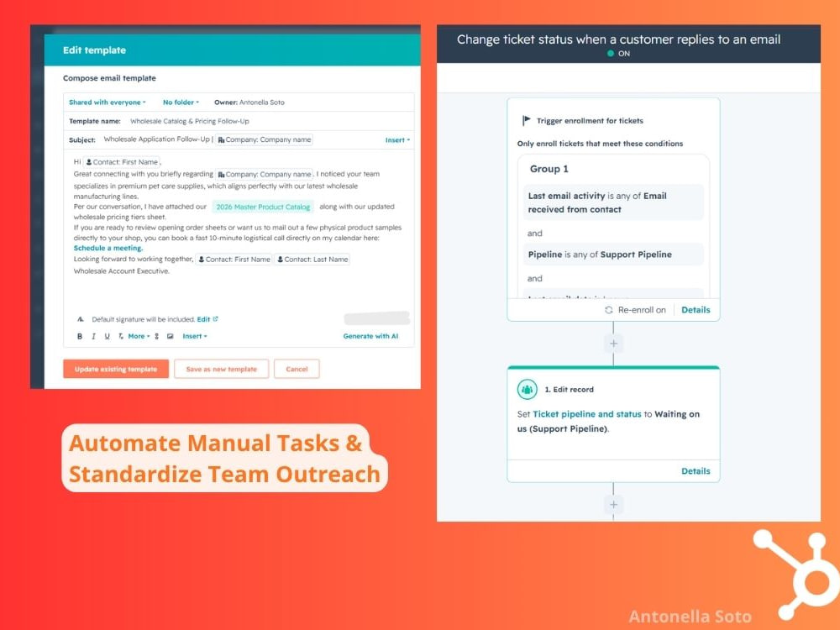Click the Group 1 heading
Viewport: 840px width, 630px height.
[x=549, y=170]
